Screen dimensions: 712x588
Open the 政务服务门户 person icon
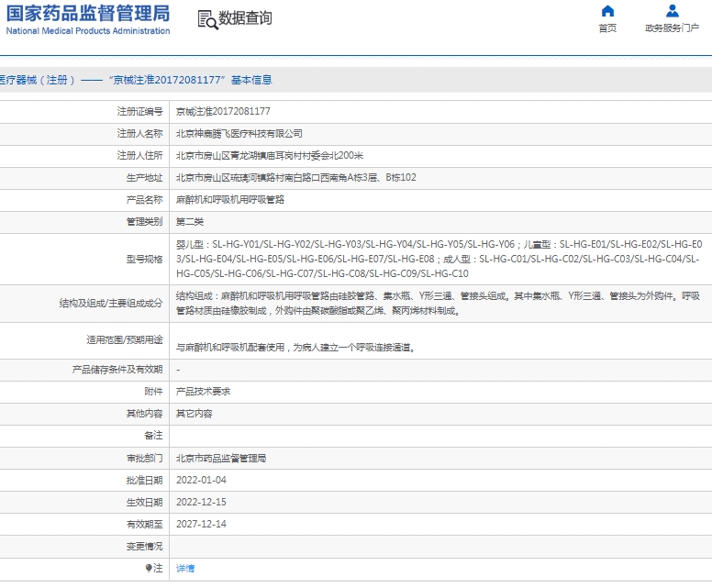672,11
